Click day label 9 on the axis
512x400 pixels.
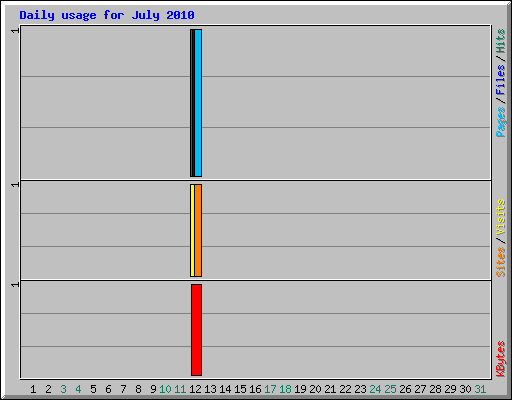[x=153, y=389]
